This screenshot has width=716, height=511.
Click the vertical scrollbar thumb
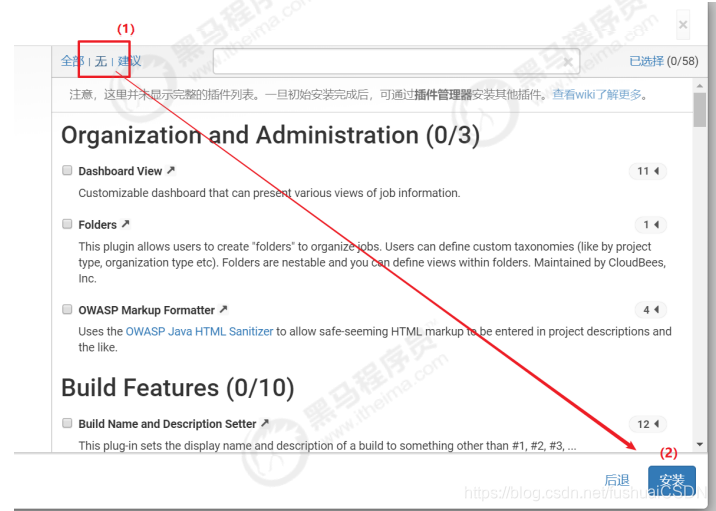pos(700,110)
